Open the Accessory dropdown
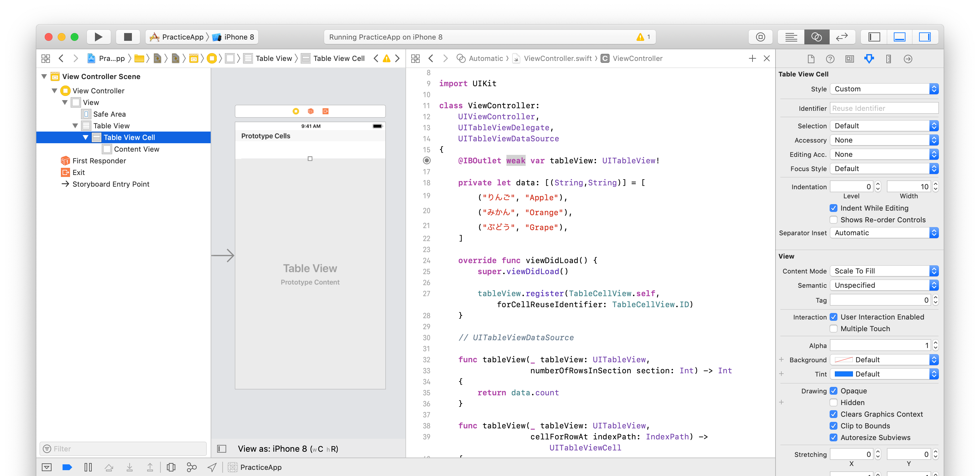 click(x=884, y=140)
